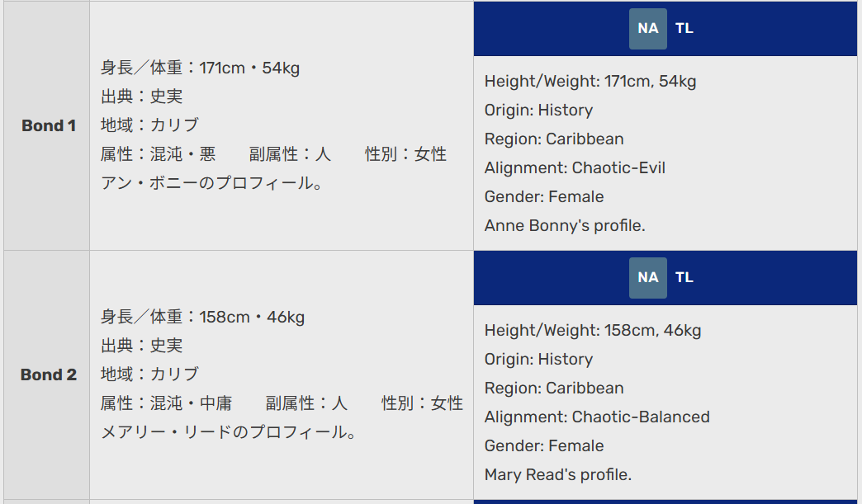This screenshot has width=862, height=504.
Task: Click 'Height/Weight: 171cm, 54kg' text
Action: (x=590, y=82)
